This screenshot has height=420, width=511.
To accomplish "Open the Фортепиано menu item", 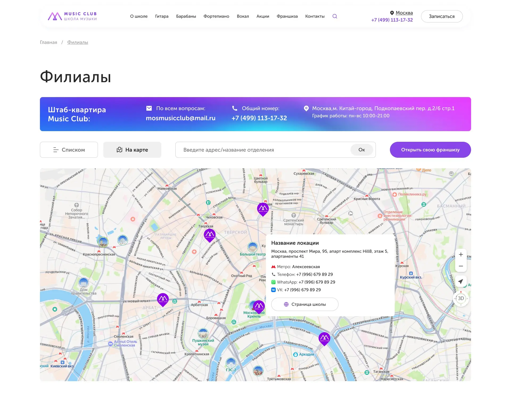I will pos(216,16).
